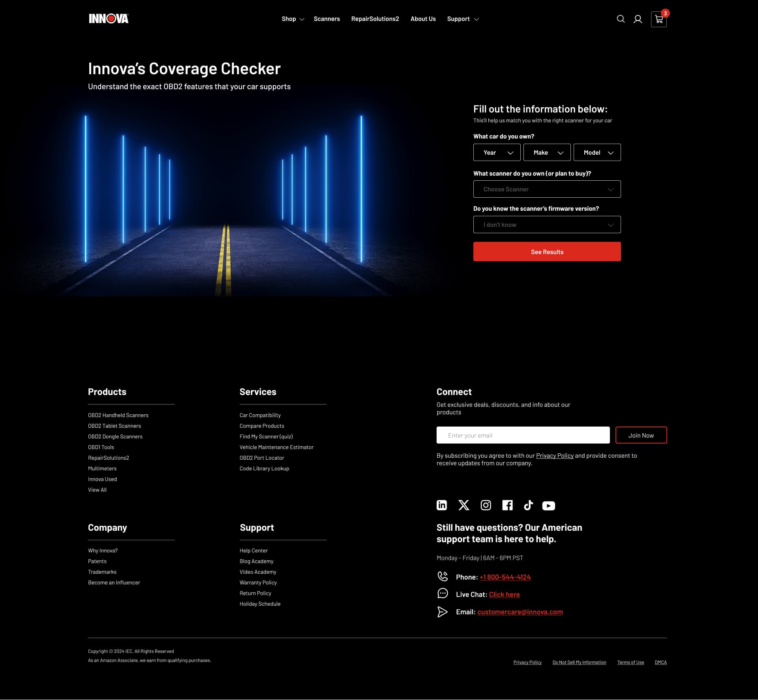Viewport: 758px width, 700px height.
Task: Open Become an Influencer link
Action: 114,582
